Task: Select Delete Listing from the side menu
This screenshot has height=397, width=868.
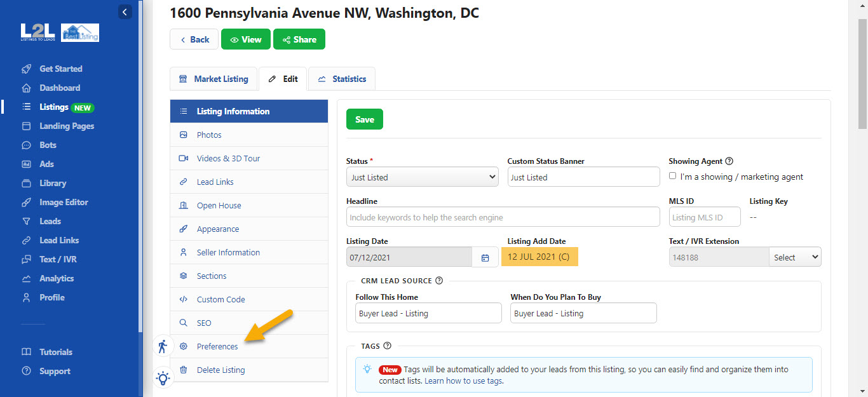Action: pos(220,370)
